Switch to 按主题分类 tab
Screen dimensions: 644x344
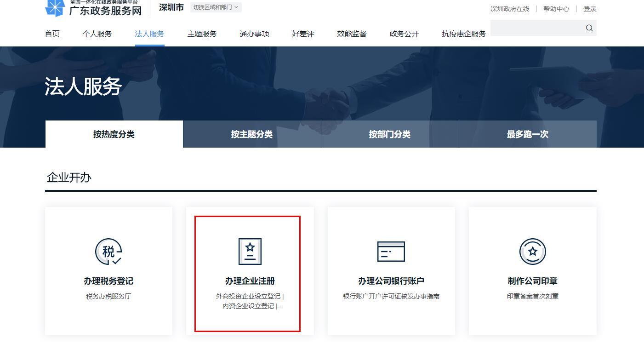[x=252, y=134]
